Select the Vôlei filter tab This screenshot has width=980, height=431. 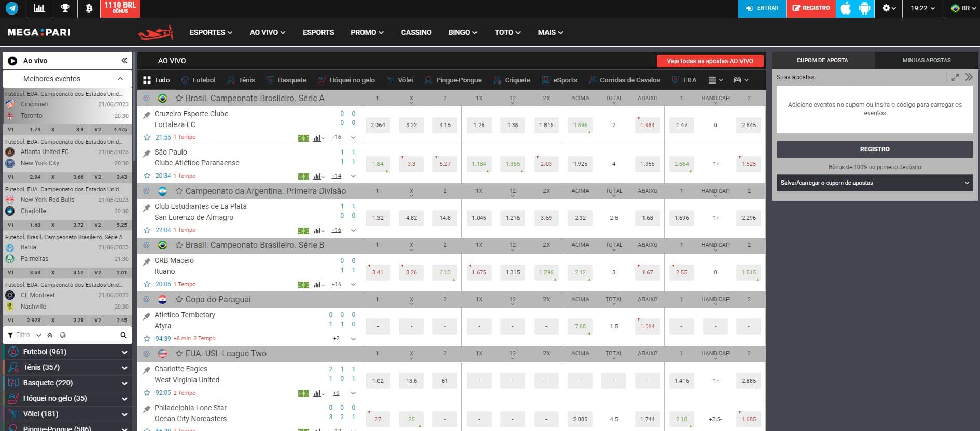tap(399, 80)
